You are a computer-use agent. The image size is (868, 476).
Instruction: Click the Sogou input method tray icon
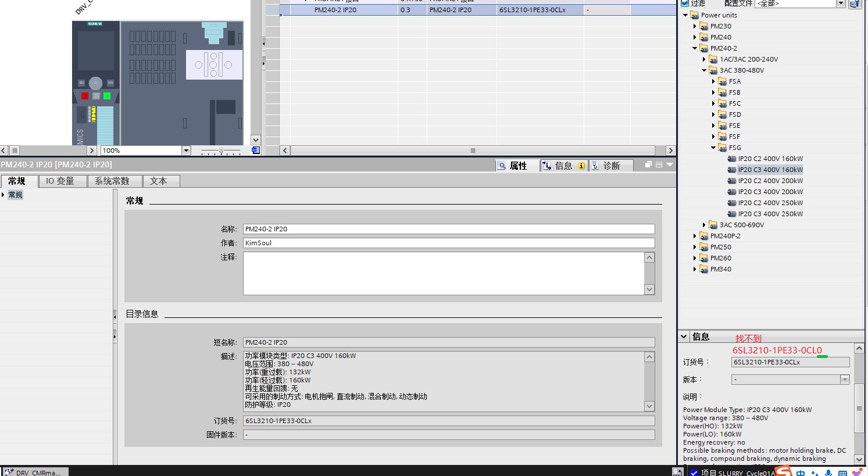pos(784,471)
